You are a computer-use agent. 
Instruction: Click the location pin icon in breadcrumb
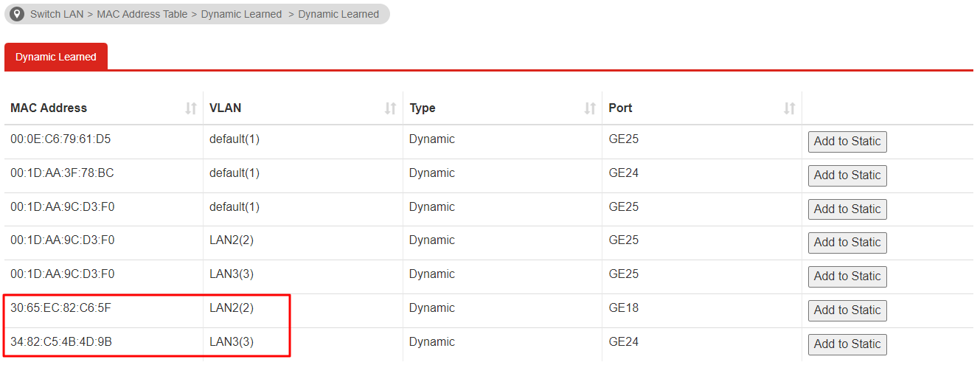(x=17, y=14)
